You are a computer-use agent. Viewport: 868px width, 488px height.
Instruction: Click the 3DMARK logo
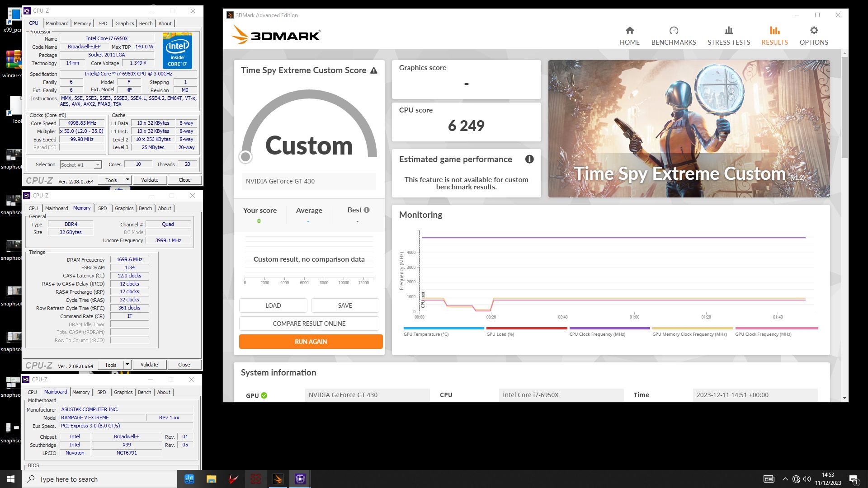click(x=276, y=34)
